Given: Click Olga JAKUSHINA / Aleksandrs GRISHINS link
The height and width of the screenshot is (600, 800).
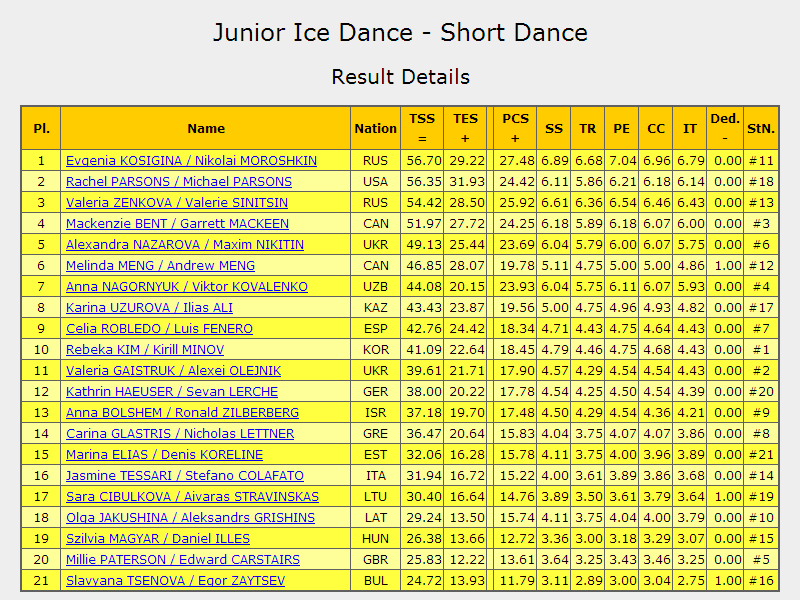Looking at the screenshot, I should point(190,517).
